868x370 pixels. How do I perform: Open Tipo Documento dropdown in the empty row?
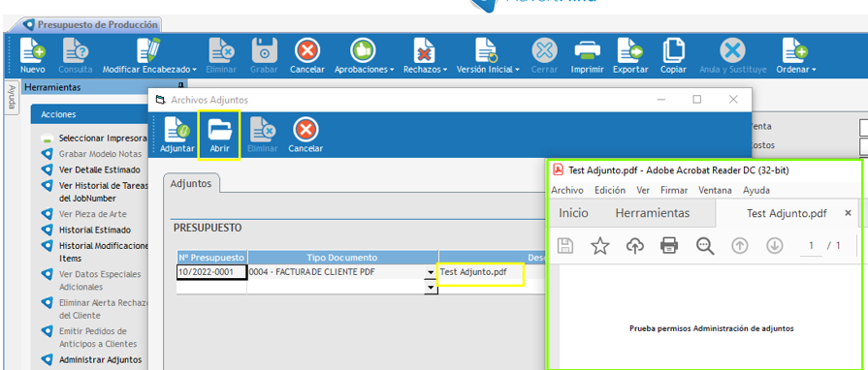click(431, 288)
